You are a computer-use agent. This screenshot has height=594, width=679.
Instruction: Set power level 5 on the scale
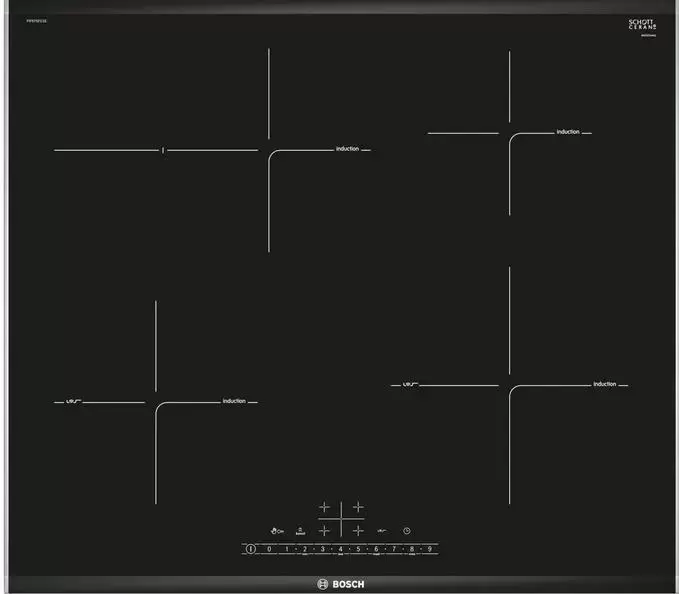click(x=358, y=549)
